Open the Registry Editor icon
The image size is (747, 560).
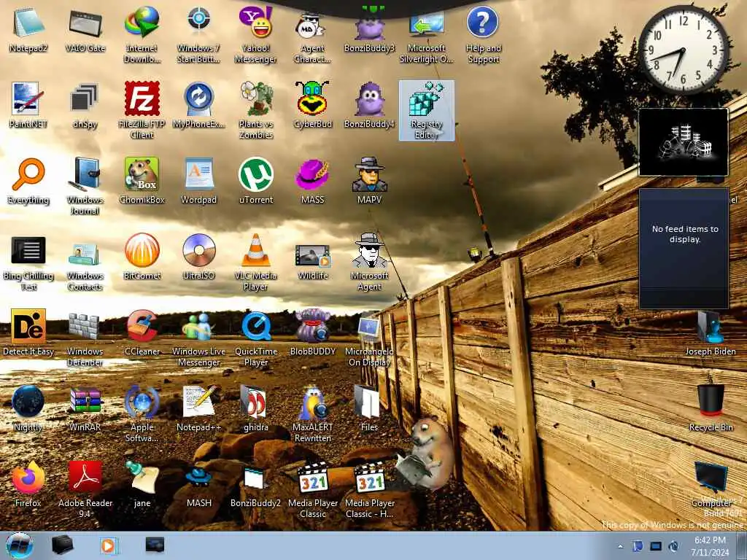pos(426,111)
